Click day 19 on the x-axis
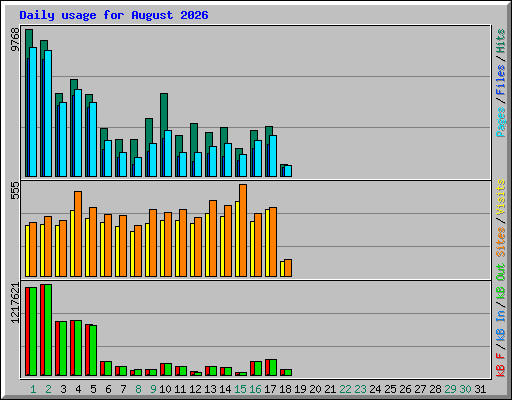Viewport: 512px width, 400px height. click(x=300, y=389)
